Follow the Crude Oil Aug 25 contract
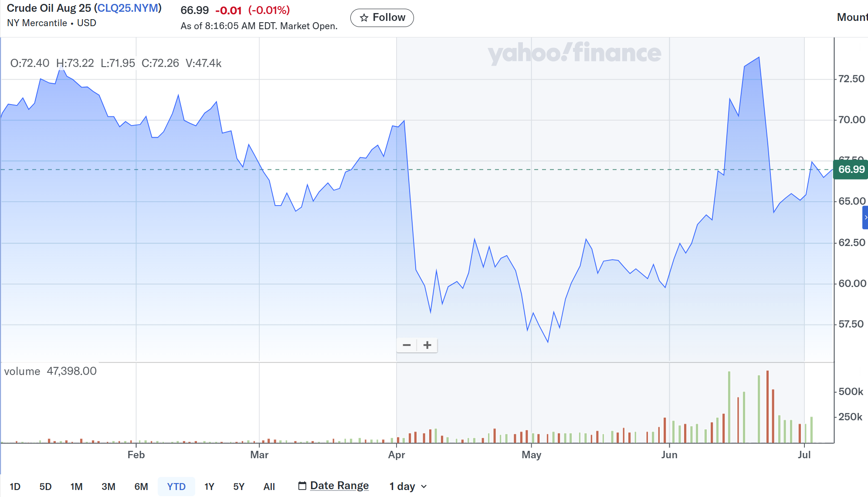Image resolution: width=868 pixels, height=497 pixels. [x=382, y=18]
